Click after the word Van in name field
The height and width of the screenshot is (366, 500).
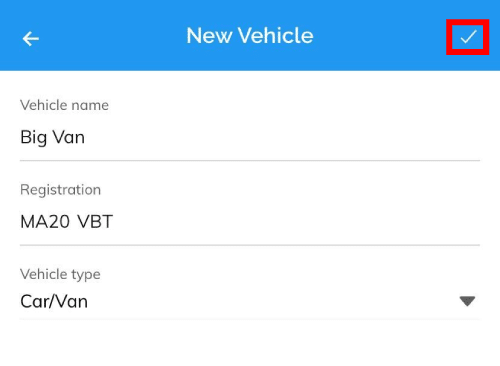tap(87, 138)
